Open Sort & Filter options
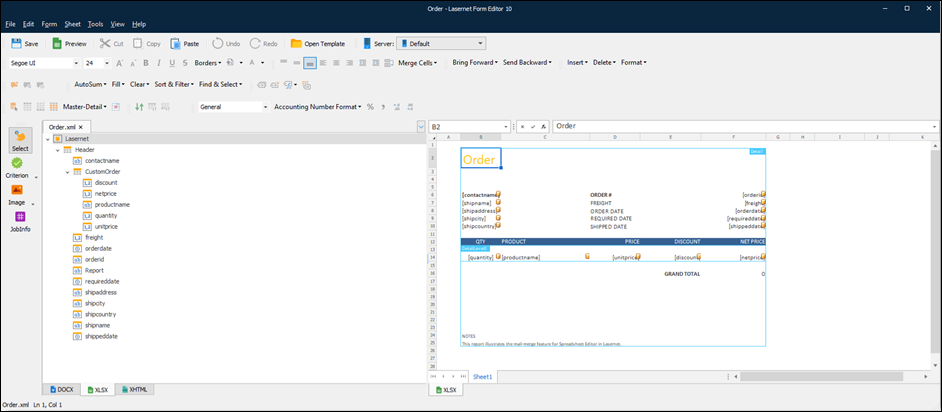942x412 pixels. pyautogui.click(x=175, y=85)
